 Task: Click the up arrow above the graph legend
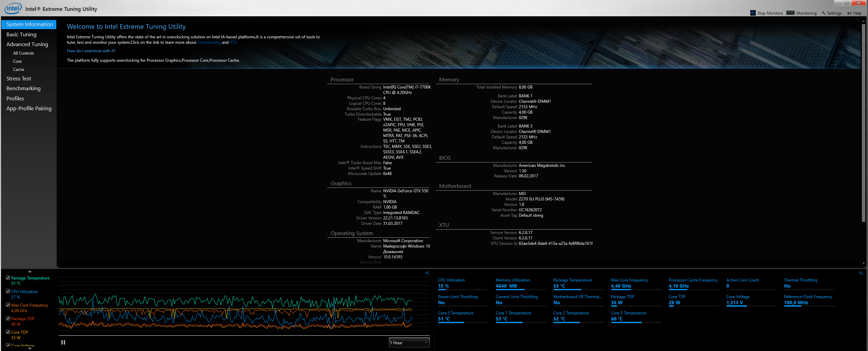tap(30, 271)
